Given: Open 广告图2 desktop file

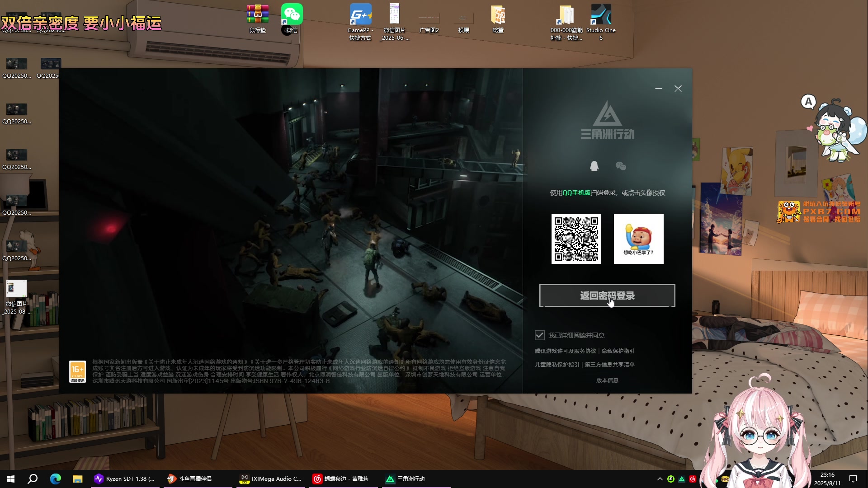Looking at the screenshot, I should [x=429, y=22].
